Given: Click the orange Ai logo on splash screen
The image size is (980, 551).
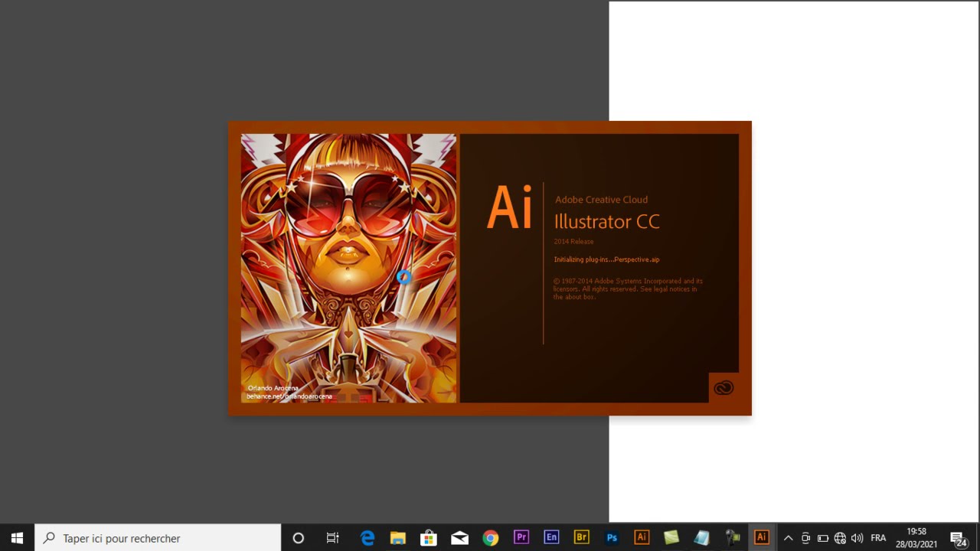Looking at the screenshot, I should (x=509, y=207).
